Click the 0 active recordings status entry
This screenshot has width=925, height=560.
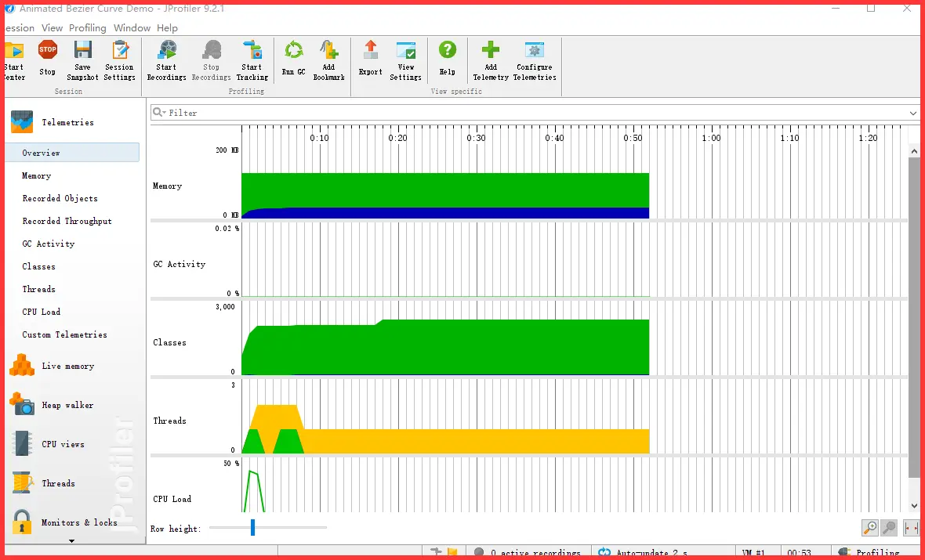point(528,553)
